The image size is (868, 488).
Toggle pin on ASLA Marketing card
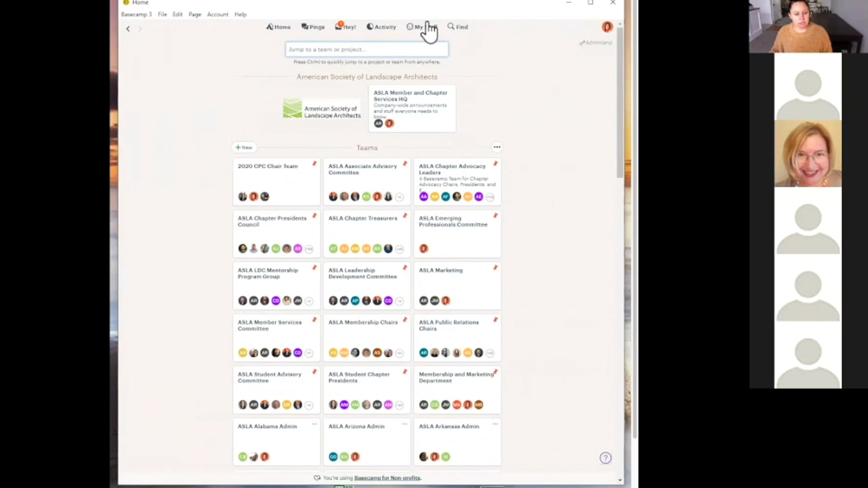495,268
